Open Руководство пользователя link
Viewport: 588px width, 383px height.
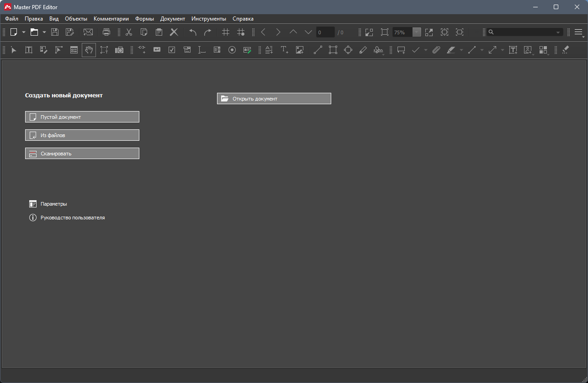click(x=72, y=218)
